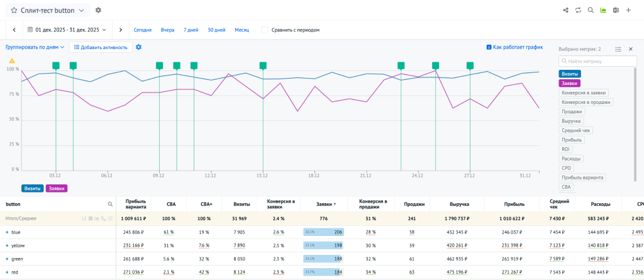Toggle the green chart display icon

pyautogui.click(x=603, y=10)
